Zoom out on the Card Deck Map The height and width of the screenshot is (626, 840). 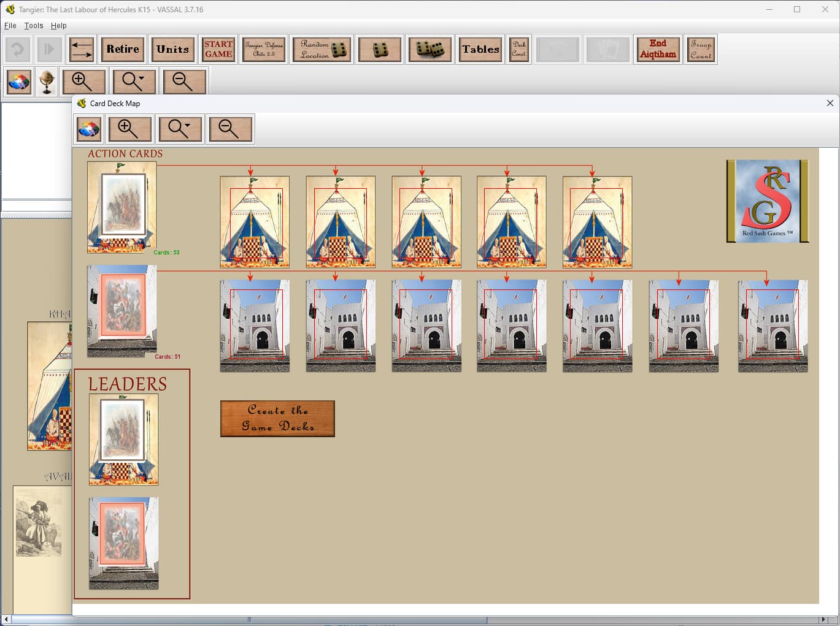coord(230,129)
